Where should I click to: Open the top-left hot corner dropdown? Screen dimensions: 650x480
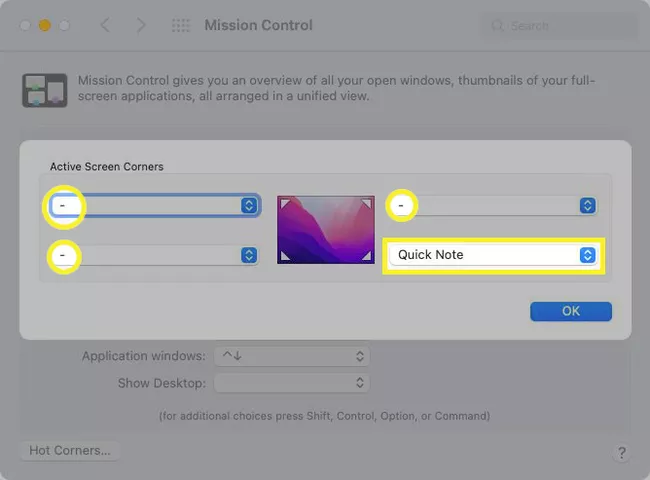(x=154, y=205)
